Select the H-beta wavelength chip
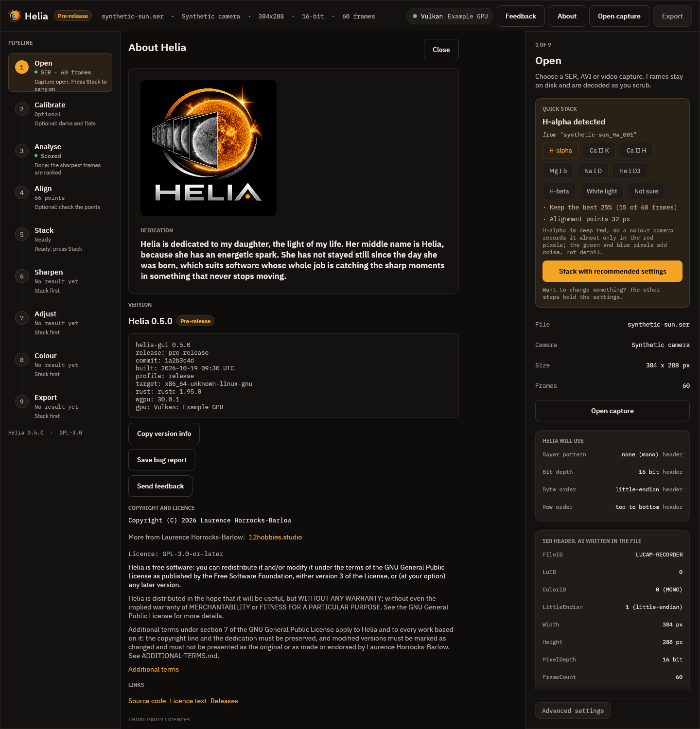Viewport: 700px width, 729px height. pos(559,191)
